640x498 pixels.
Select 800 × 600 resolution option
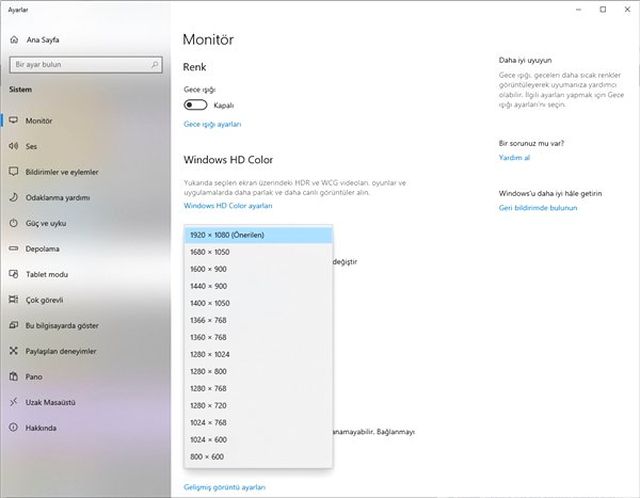point(258,456)
